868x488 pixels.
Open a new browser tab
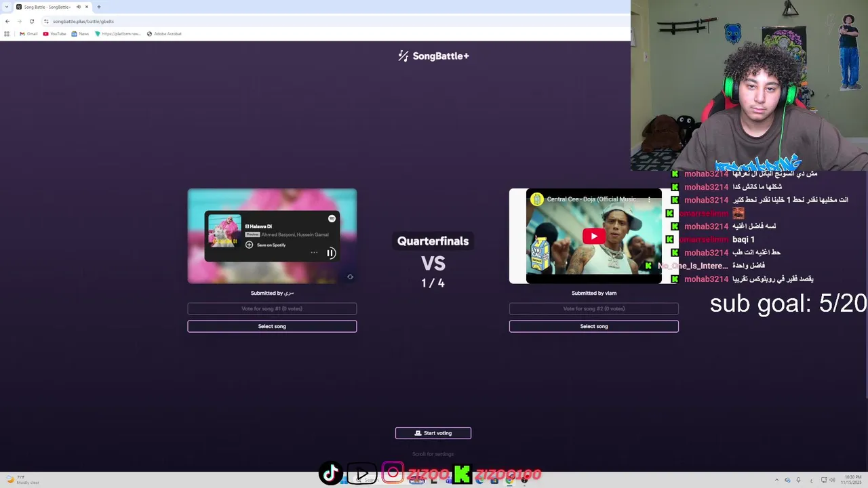(99, 7)
